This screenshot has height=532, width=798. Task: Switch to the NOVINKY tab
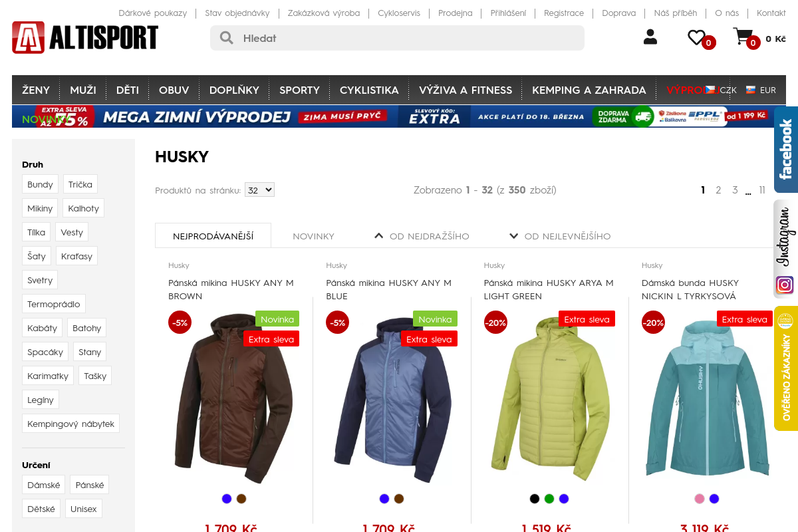(x=313, y=235)
